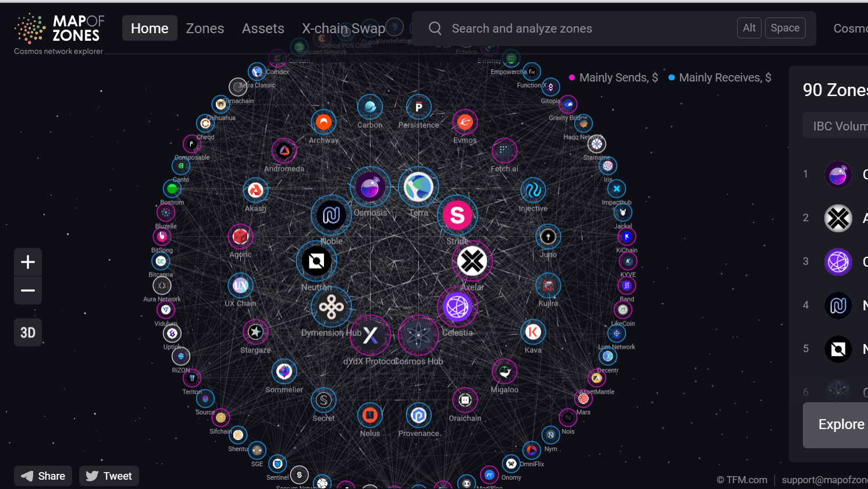Click the Share button
Viewport: 868px width, 489px height.
point(43,476)
